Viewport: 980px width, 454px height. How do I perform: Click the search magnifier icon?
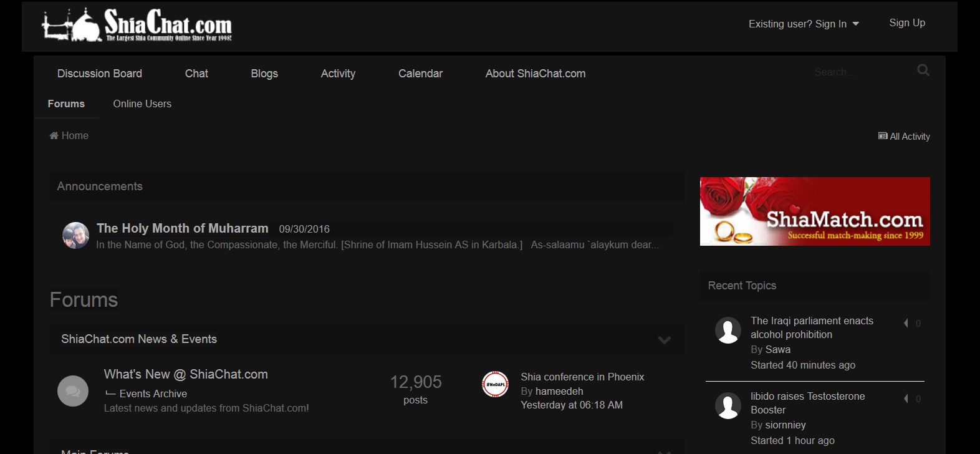click(x=923, y=70)
